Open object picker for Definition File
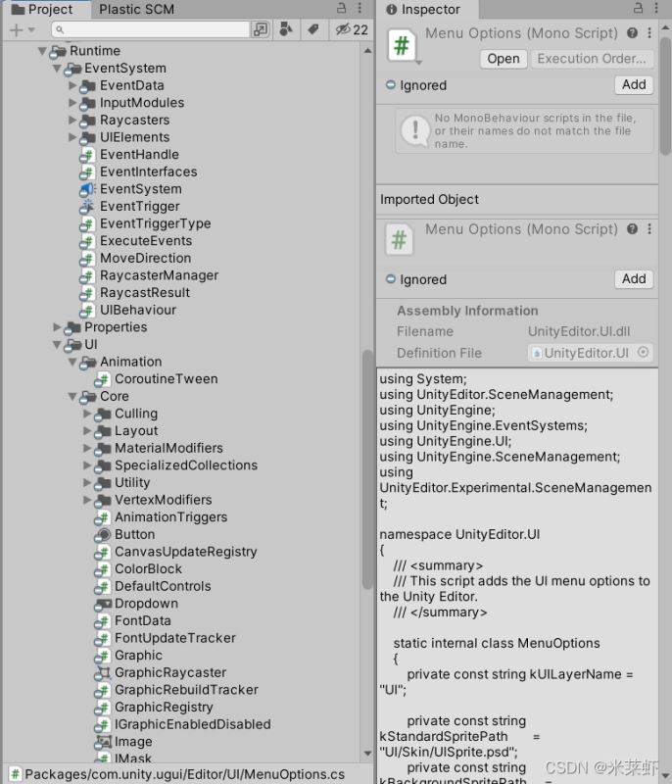Viewport: 672px width, 784px height. point(644,353)
